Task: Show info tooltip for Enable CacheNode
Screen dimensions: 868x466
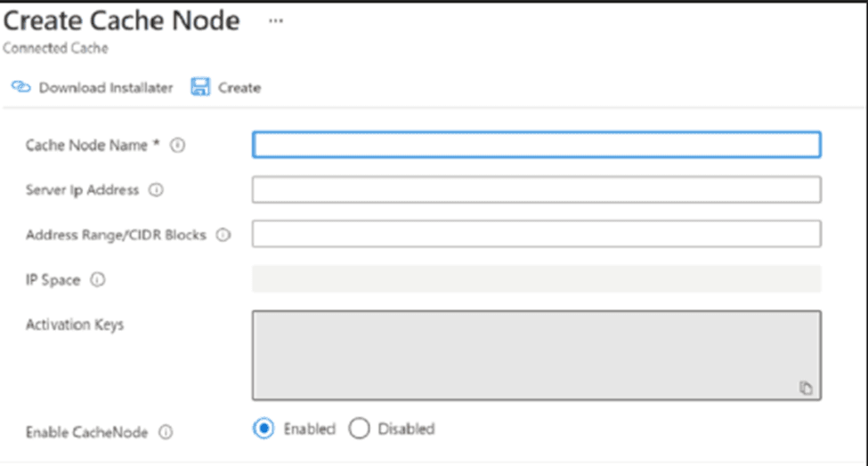Action: point(166,432)
